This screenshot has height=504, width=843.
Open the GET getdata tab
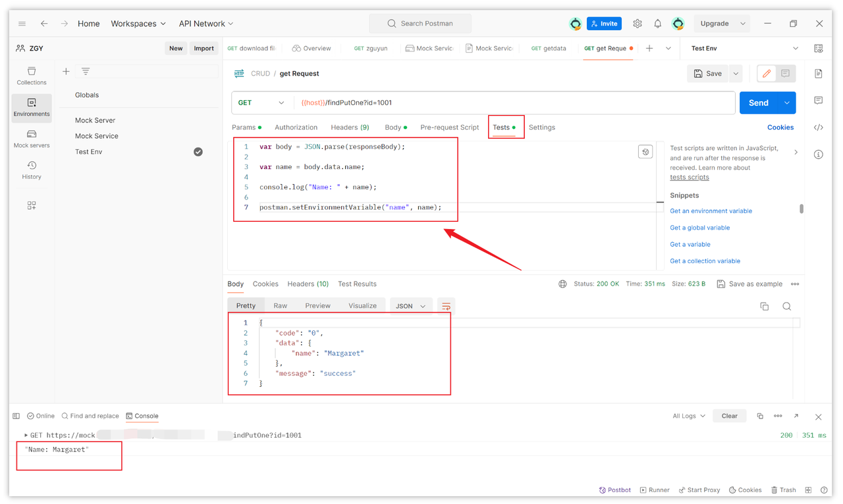549,49
